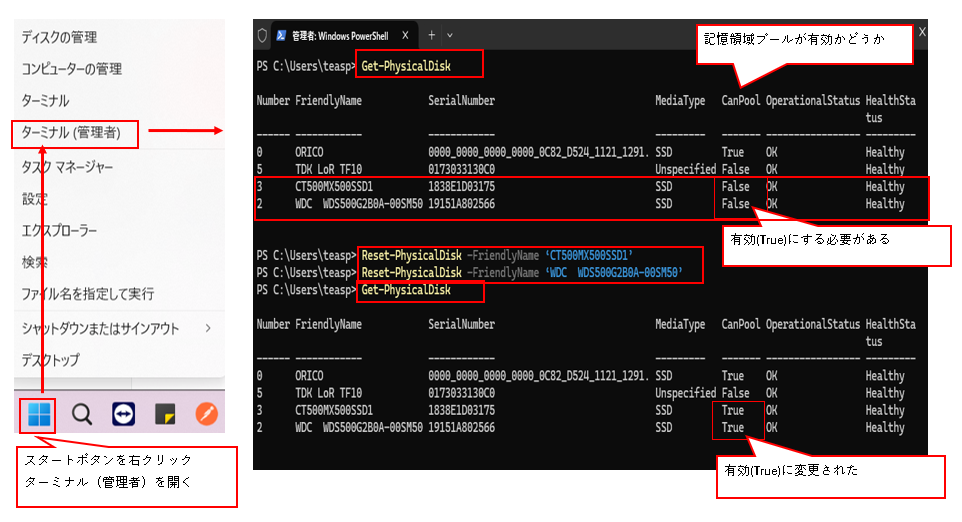This screenshot has height=522, width=962.
Task: Open タスク マネージャー from the menu
Action: [68, 166]
